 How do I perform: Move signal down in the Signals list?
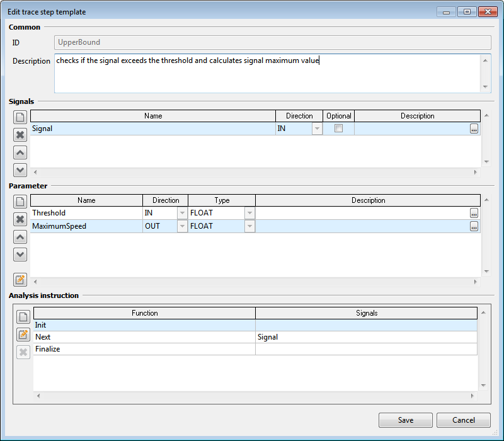20,170
